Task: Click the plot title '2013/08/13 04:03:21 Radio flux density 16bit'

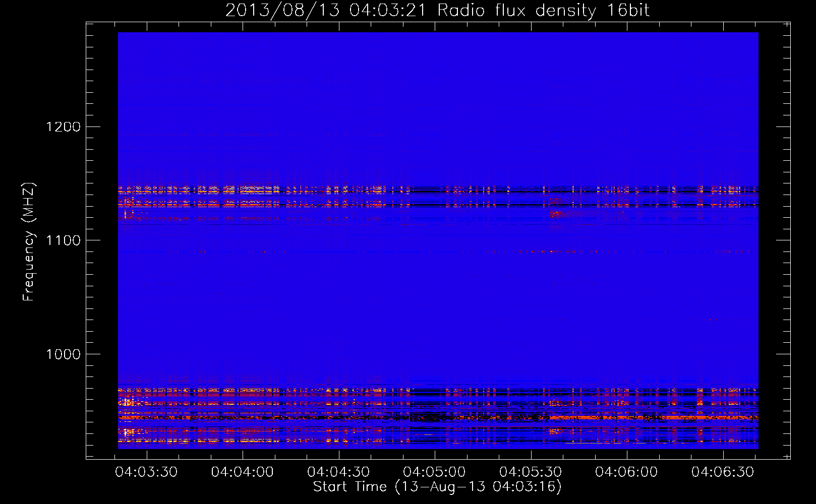Action: [x=437, y=10]
